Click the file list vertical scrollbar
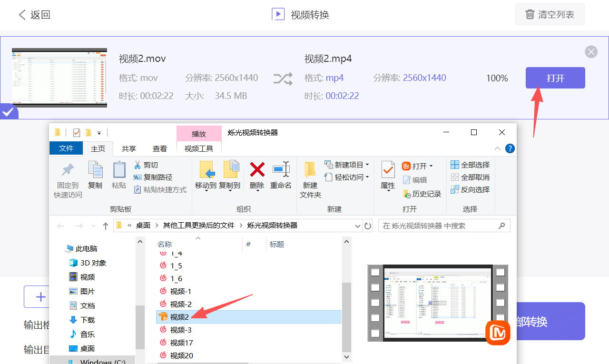 [347, 316]
